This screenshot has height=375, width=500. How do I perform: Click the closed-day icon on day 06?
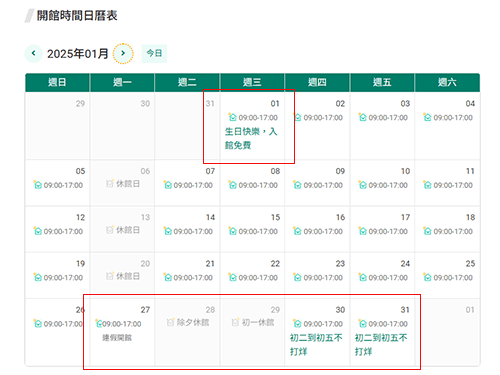pyautogui.click(x=110, y=184)
